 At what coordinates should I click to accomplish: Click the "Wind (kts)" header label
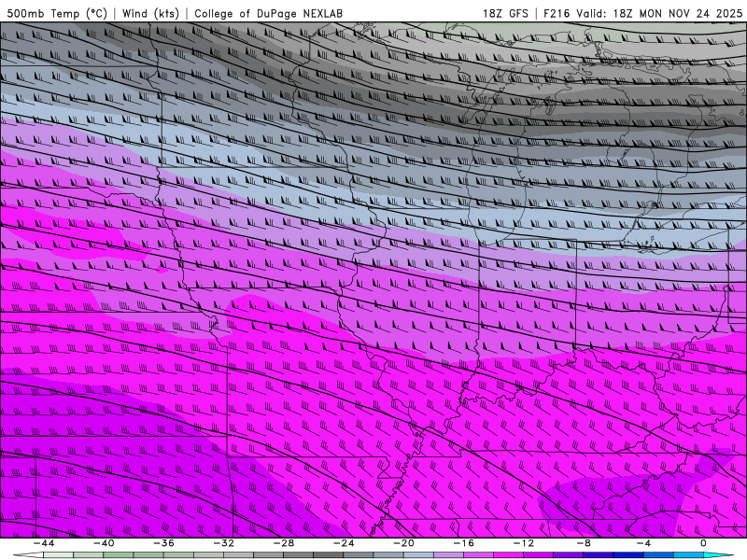click(x=150, y=13)
